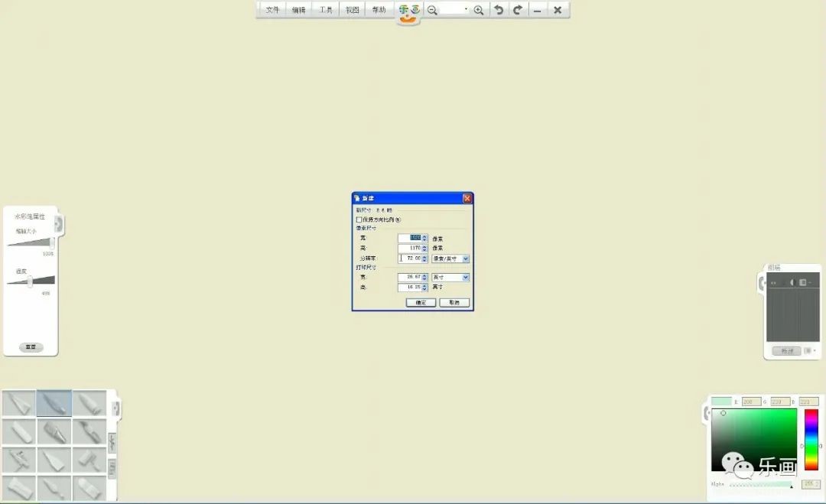Open the 工具 menu
This screenshot has height=504, width=826.
tap(326, 10)
